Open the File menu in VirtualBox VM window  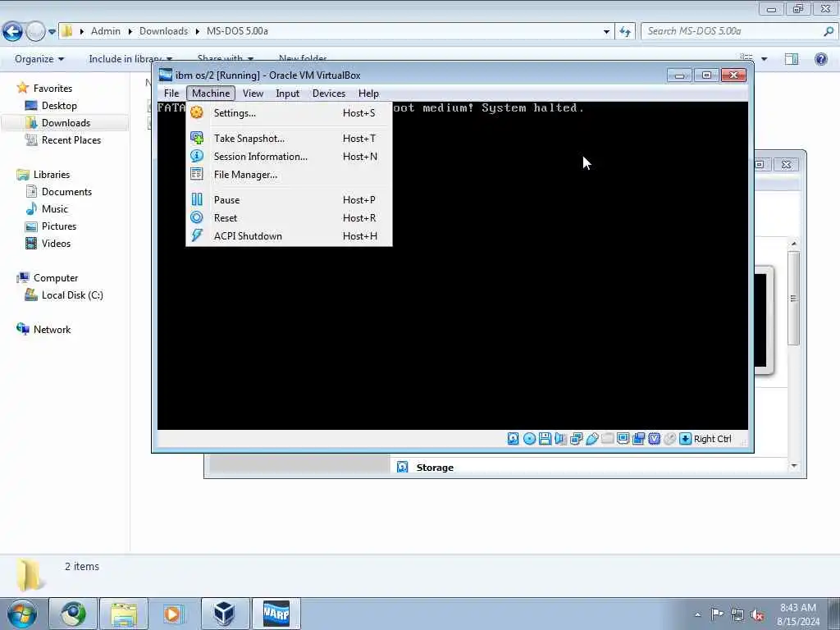[171, 94]
